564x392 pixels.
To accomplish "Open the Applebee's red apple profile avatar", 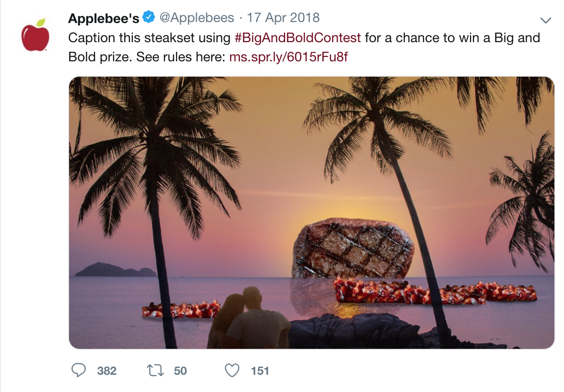I will point(35,35).
